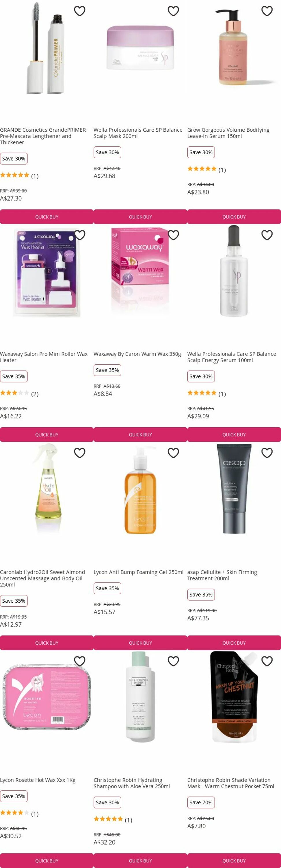The width and height of the screenshot is (281, 868).
Task: Quick buy the GrandePRIMER Pre-Mascara
Action: 47,217
